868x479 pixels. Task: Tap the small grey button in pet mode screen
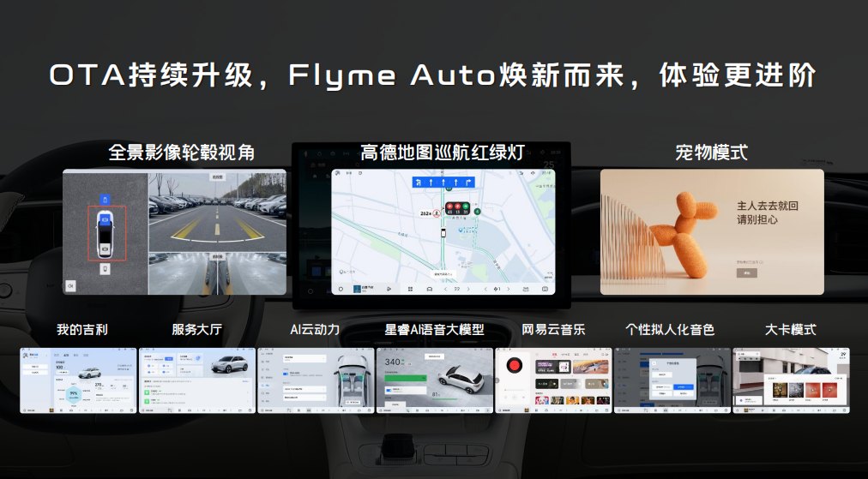(x=747, y=273)
